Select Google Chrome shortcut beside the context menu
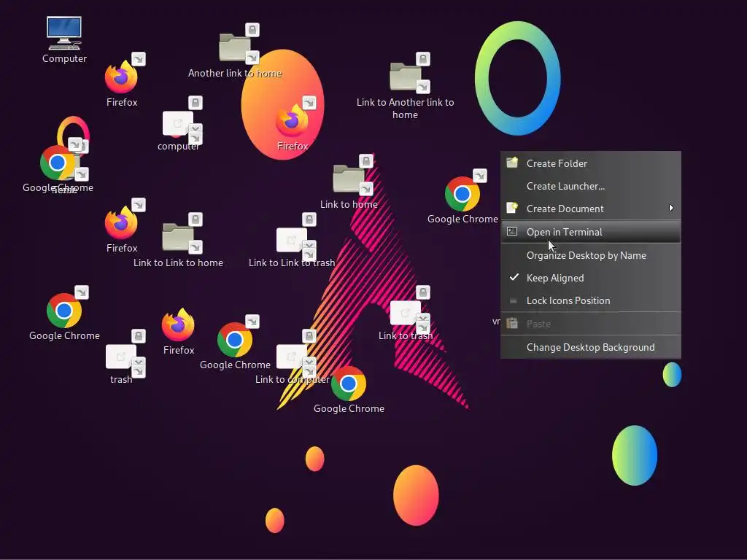 (462, 194)
